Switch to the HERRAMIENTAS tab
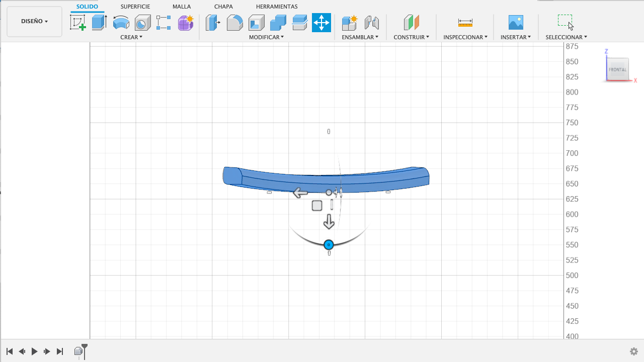 pos(277,7)
